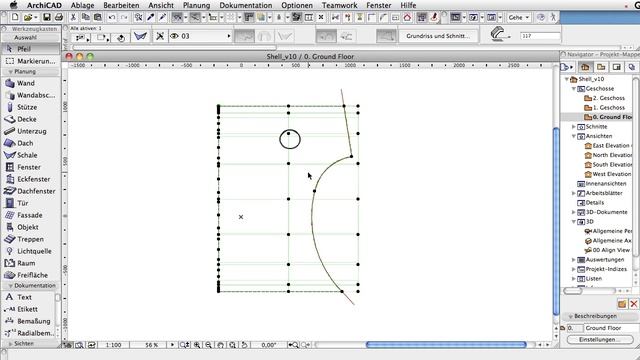
Task: Click the 56 % zoom value button
Action: click(151, 345)
